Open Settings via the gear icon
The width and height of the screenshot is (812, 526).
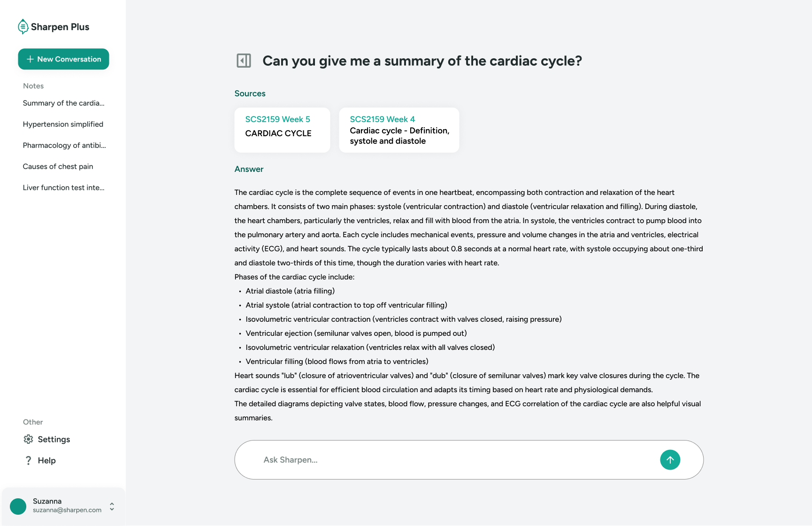28,439
